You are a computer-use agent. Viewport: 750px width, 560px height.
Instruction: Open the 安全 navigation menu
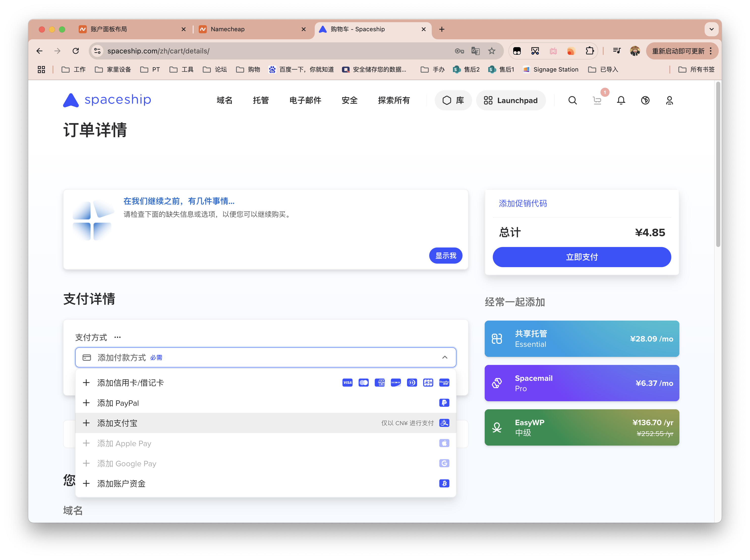tap(350, 100)
